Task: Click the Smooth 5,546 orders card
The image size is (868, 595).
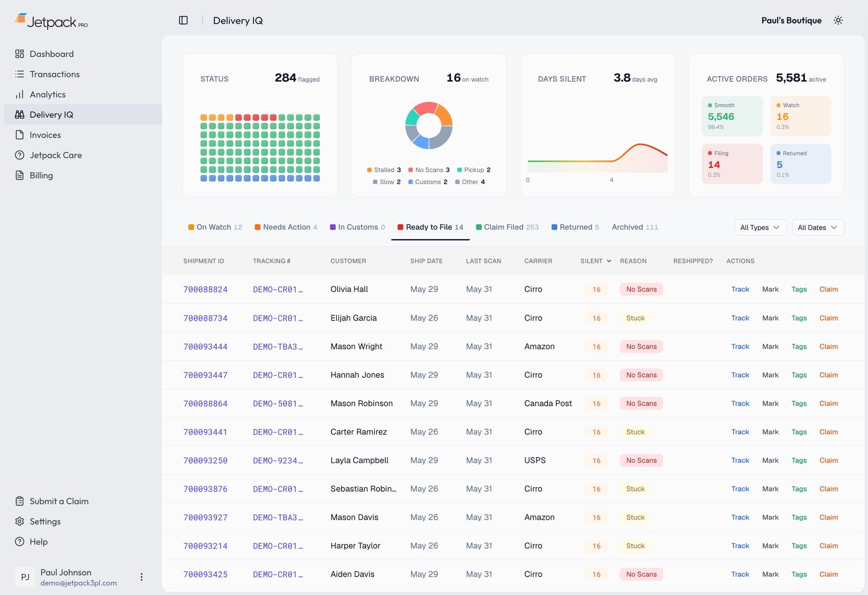Action: [732, 116]
